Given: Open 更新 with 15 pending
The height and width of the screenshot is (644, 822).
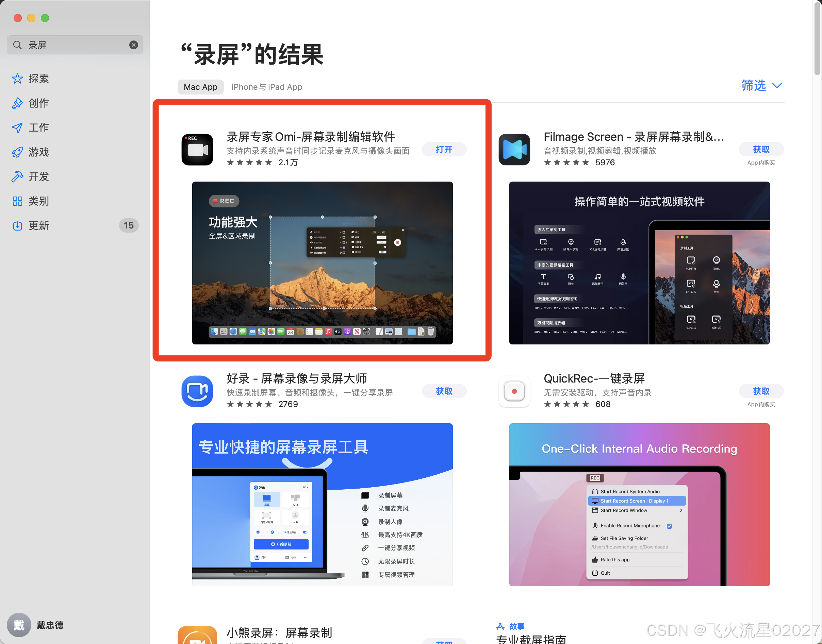Looking at the screenshot, I should click(38, 225).
